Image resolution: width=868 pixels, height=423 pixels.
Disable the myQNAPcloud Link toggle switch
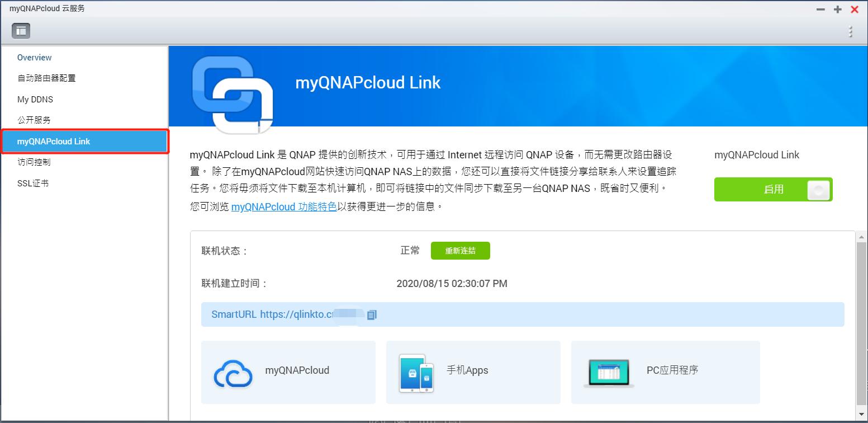pyautogui.click(x=773, y=189)
